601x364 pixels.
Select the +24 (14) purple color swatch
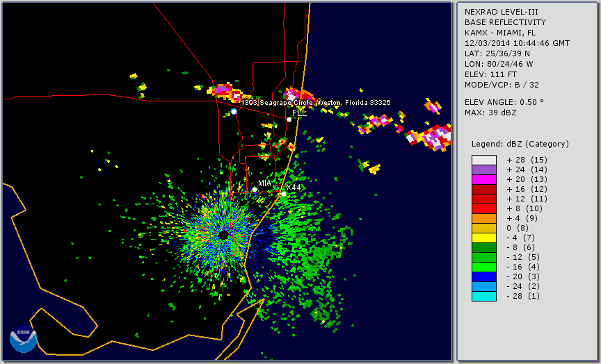(484, 170)
